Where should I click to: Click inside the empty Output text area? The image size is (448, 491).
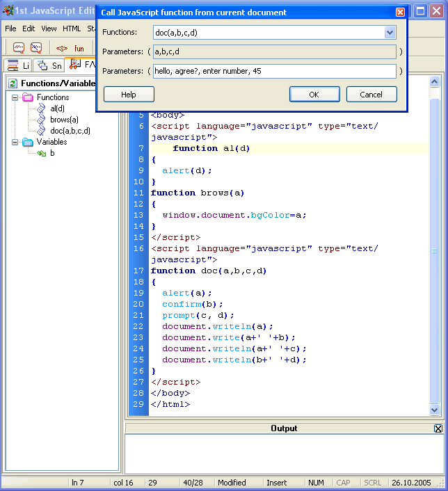click(284, 454)
